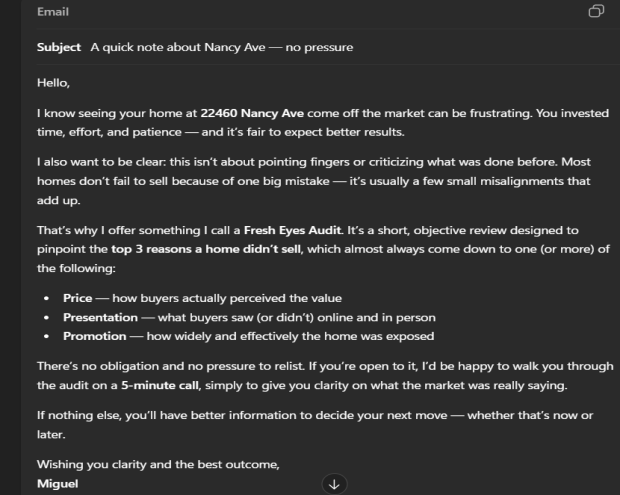This screenshot has width=620, height=495.
Task: Click the scroll-to-bottom arrow button
Action: [334, 484]
